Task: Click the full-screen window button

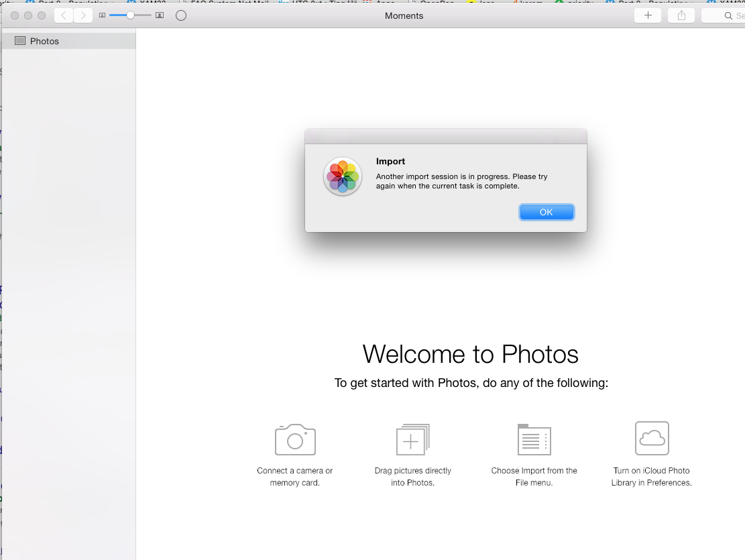Action: point(42,15)
